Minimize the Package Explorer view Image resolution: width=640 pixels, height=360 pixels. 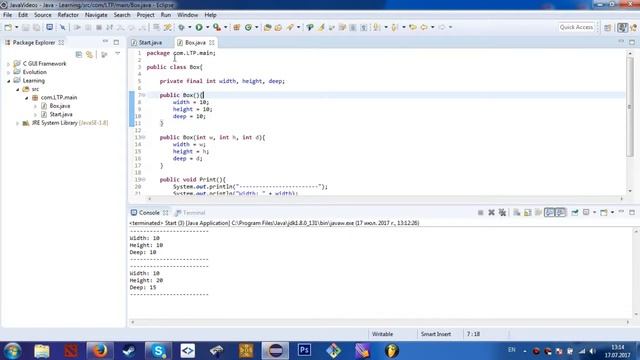coord(105,42)
